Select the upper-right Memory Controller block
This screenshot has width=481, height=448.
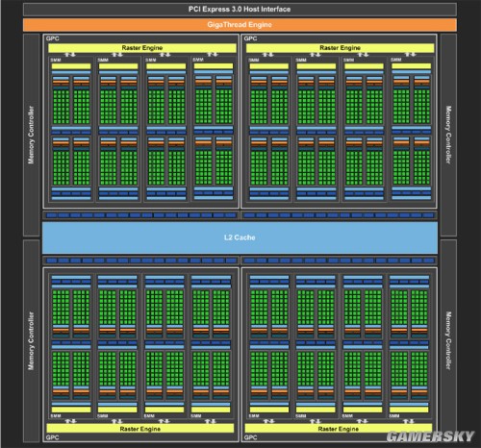[x=448, y=135]
